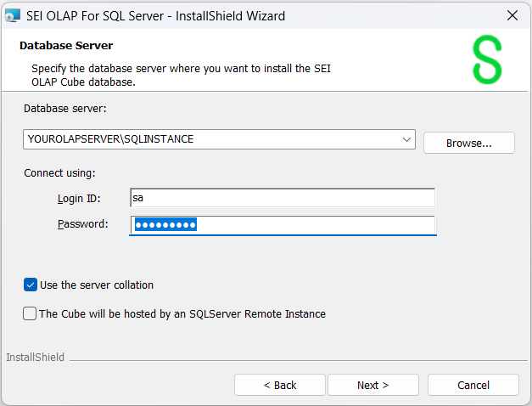
Task: Click the "Password:" label
Action: 82,224
